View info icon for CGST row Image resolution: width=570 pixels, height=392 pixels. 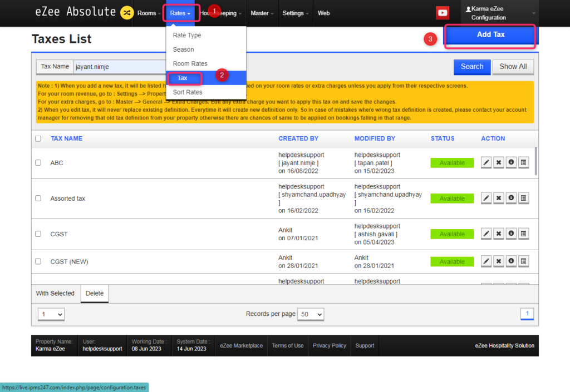click(x=511, y=234)
